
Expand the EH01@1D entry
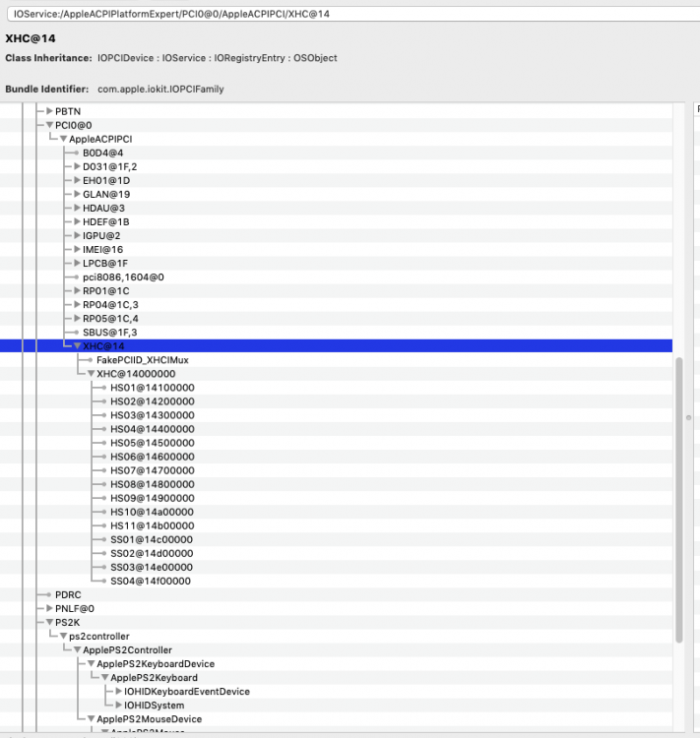point(77,180)
